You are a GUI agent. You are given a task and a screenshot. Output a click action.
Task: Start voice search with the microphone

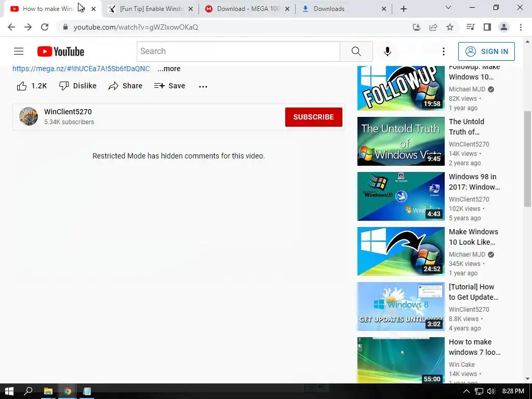click(x=387, y=51)
